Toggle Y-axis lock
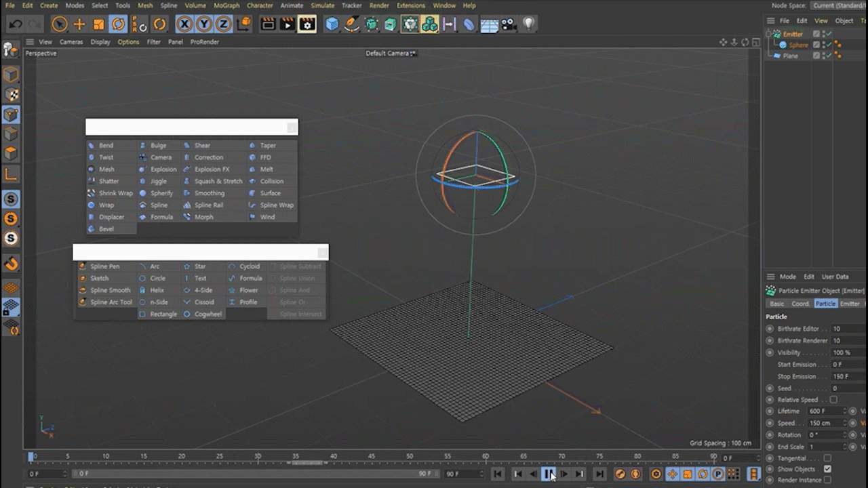 203,24
